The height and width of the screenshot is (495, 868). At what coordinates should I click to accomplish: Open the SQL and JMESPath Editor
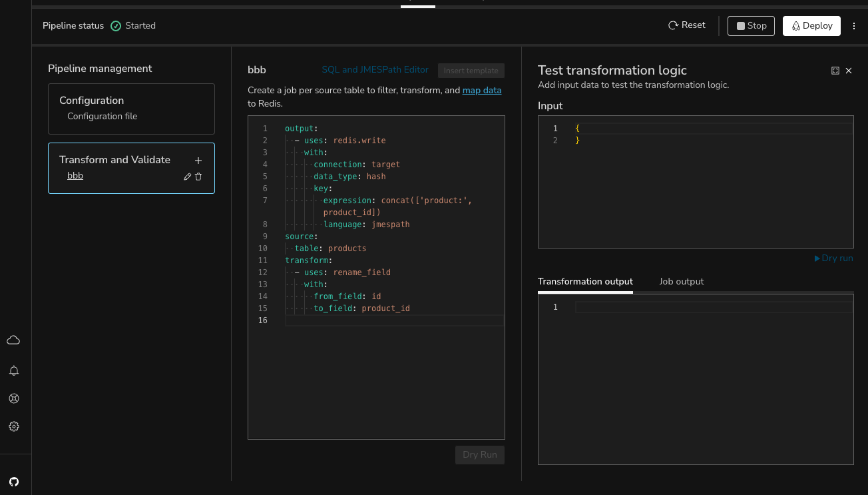375,70
